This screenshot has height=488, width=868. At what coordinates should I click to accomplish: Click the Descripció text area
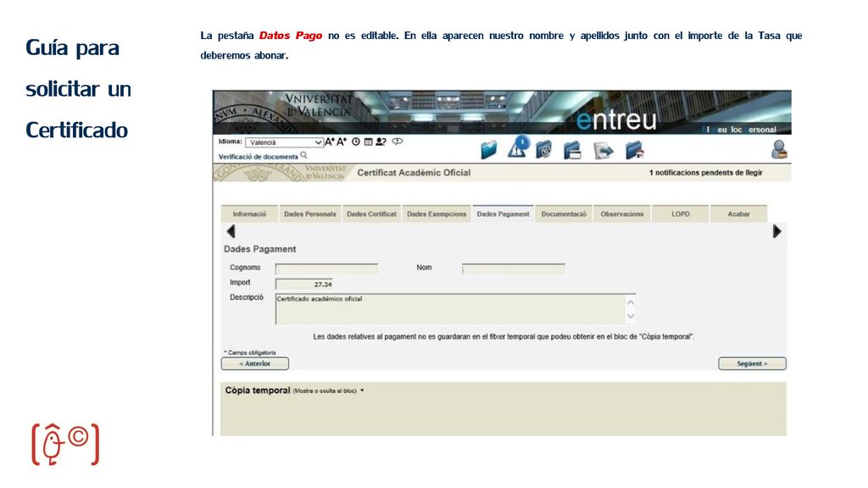[455, 308]
